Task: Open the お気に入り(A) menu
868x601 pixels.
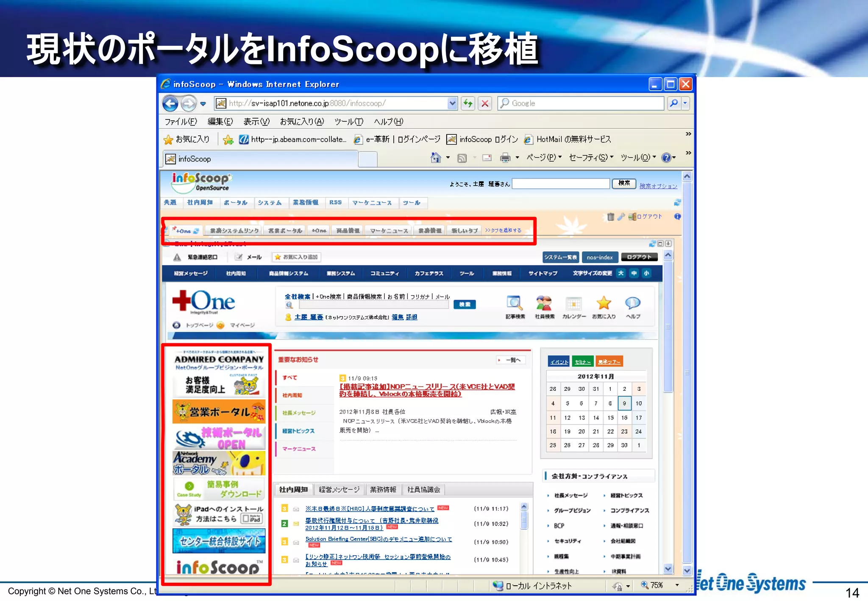Action: click(302, 122)
